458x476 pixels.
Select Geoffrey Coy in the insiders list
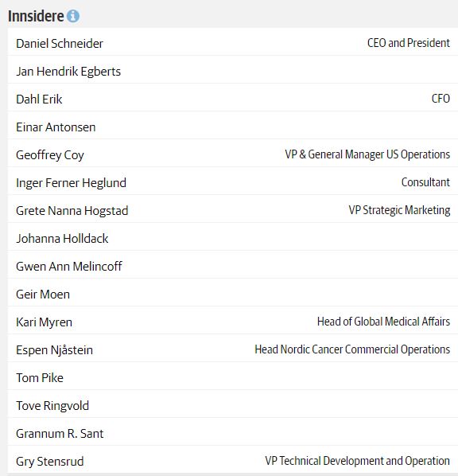pyautogui.click(x=233, y=154)
